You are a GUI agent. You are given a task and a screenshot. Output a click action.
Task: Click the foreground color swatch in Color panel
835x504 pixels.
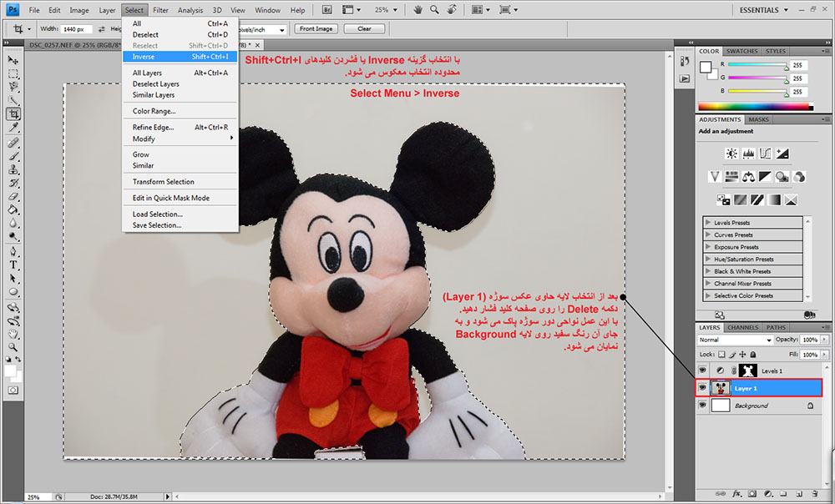(x=706, y=67)
